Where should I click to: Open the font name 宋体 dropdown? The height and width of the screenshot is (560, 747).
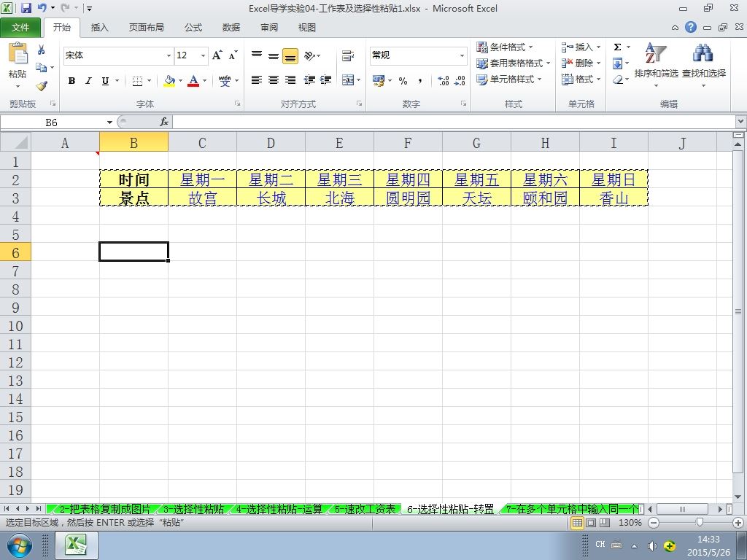tap(169, 55)
